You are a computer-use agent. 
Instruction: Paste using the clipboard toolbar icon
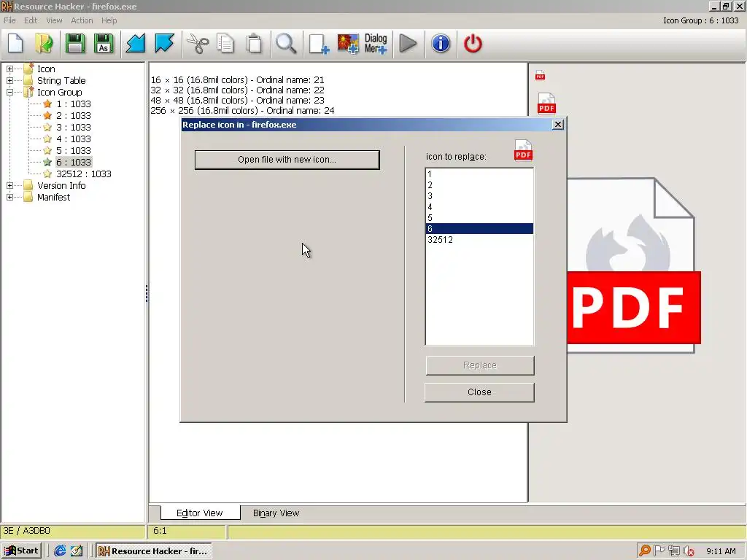pyautogui.click(x=254, y=44)
